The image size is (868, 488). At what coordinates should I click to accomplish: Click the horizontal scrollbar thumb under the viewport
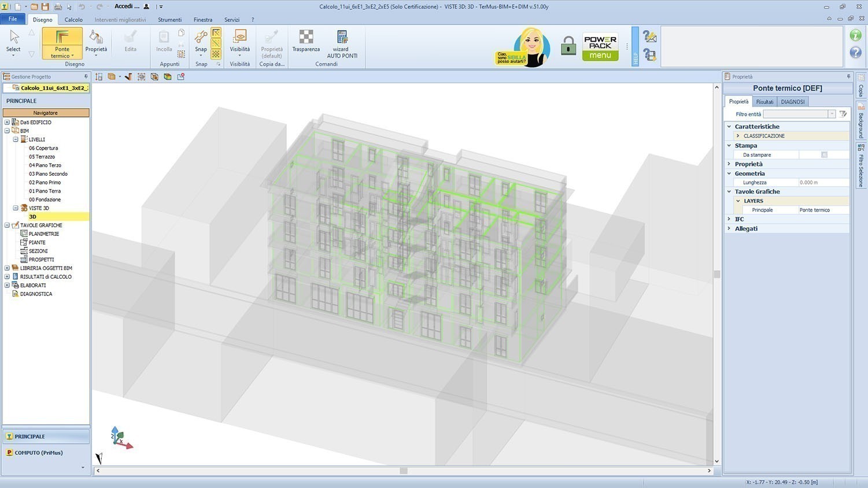click(404, 471)
